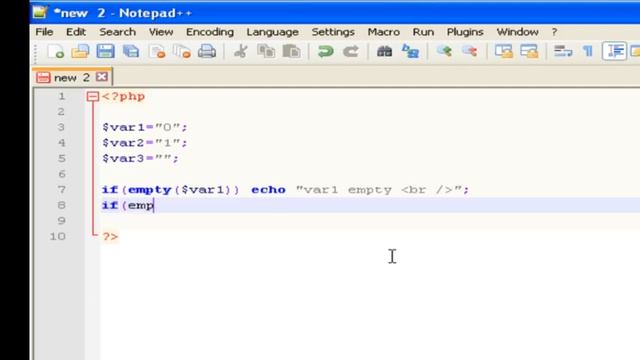Open the File menu
The width and height of the screenshot is (640, 360).
coord(44,32)
